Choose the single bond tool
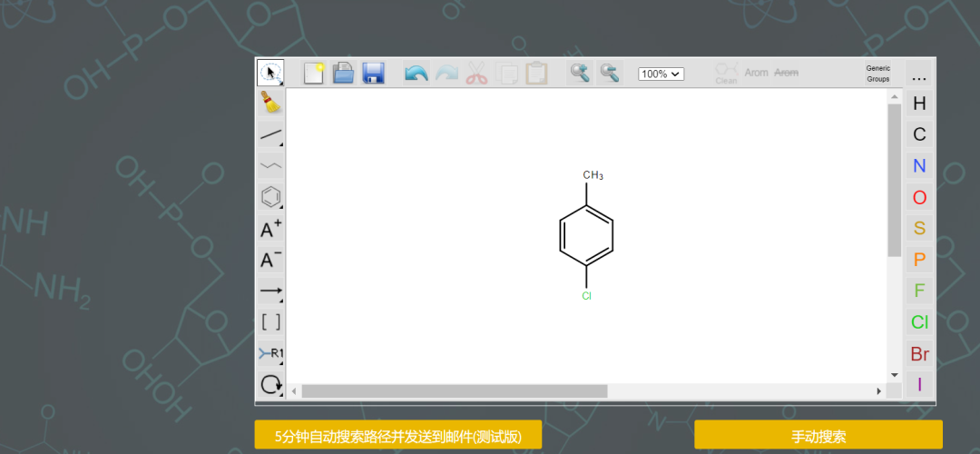This screenshot has height=454, width=980. pos(270,134)
